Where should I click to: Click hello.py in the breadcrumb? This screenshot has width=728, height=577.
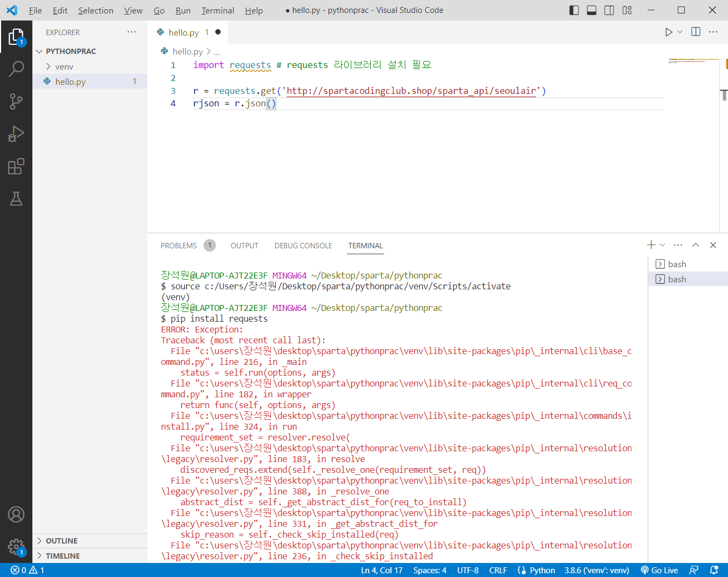[187, 51]
